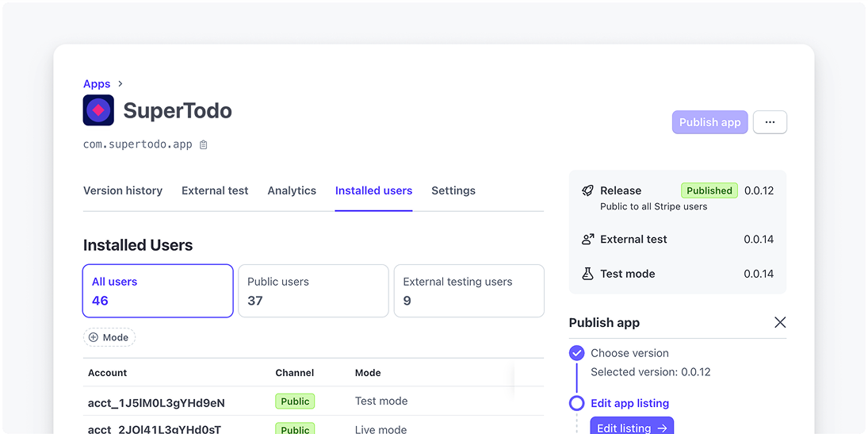
Task: Open the Analytics tab
Action: [292, 190]
